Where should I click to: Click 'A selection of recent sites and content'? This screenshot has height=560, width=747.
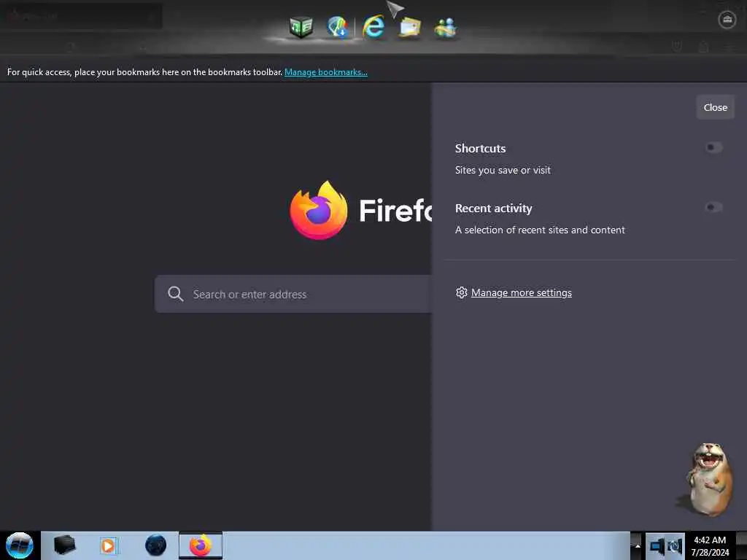[540, 230]
